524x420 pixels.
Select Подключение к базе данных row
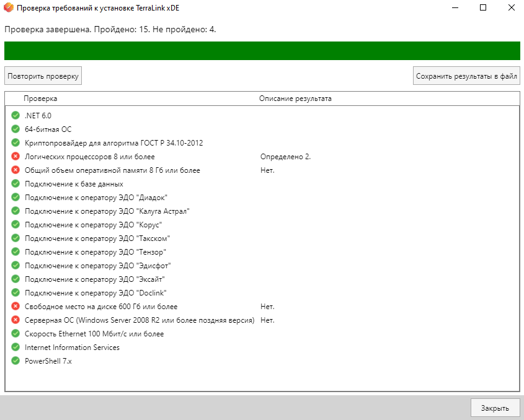74,184
